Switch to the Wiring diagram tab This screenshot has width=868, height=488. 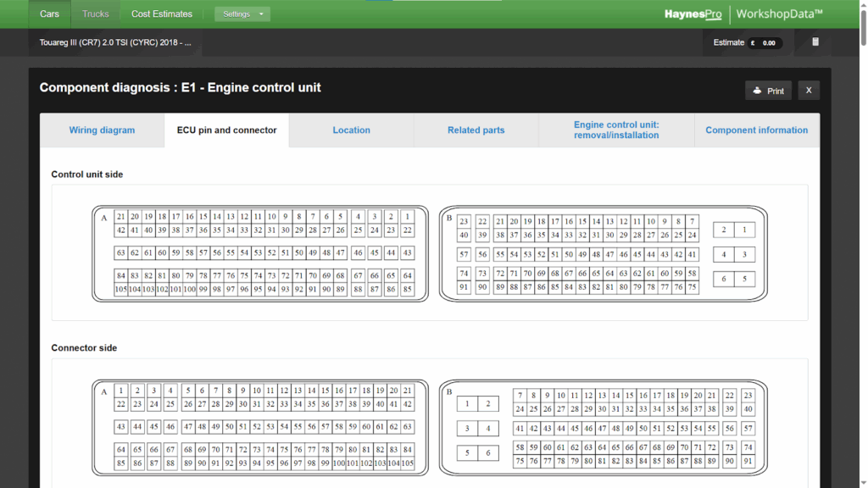102,130
